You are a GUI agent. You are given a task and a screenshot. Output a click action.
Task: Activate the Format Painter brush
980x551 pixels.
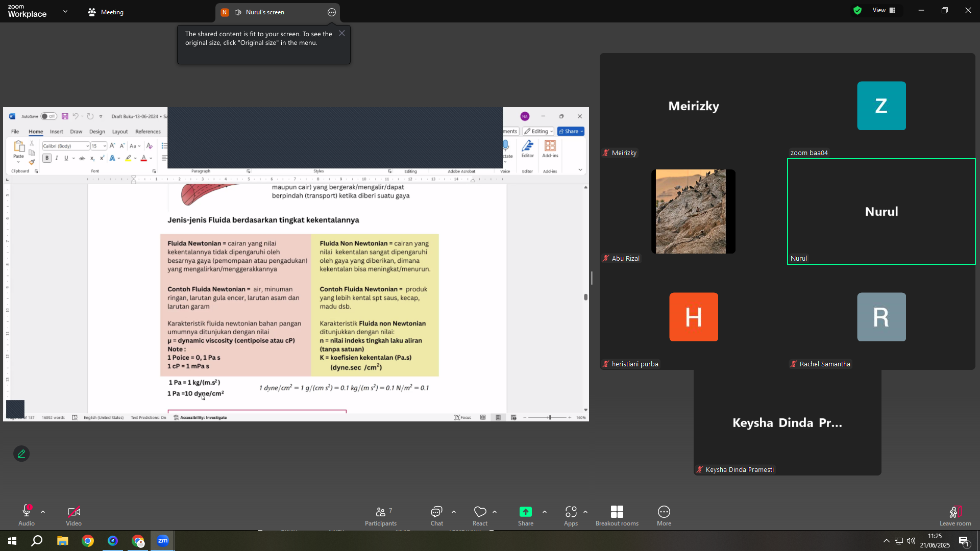pos(32,162)
